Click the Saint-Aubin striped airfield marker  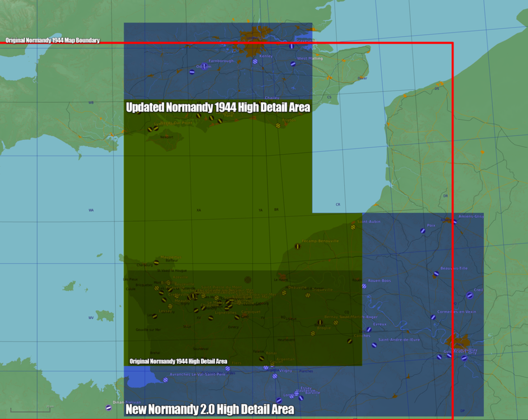(x=353, y=227)
